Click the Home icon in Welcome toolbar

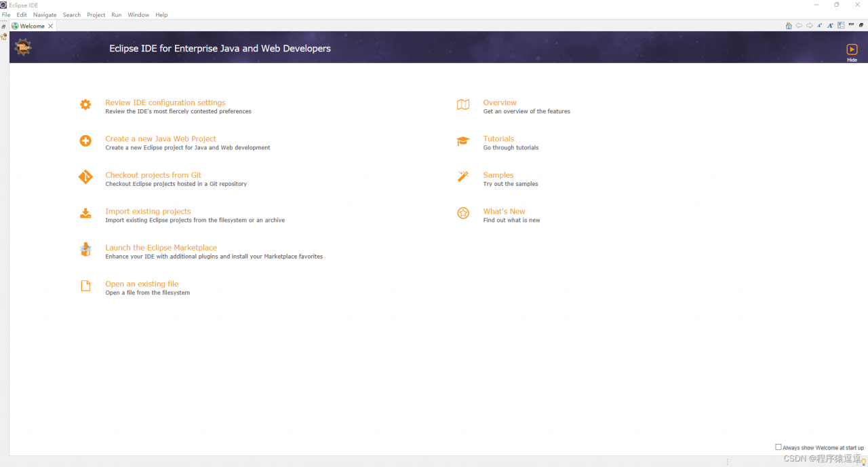(789, 26)
